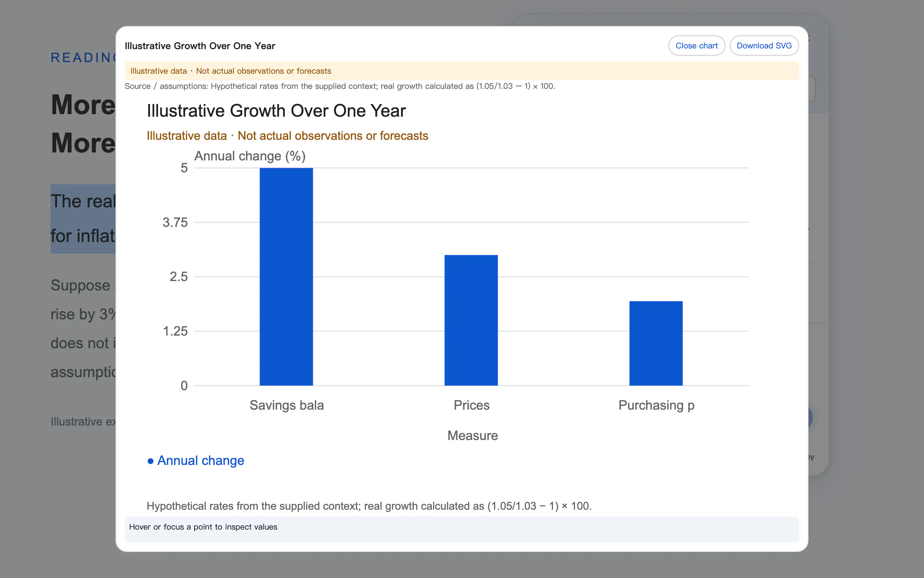Click the y-axis value 3.75

175,223
